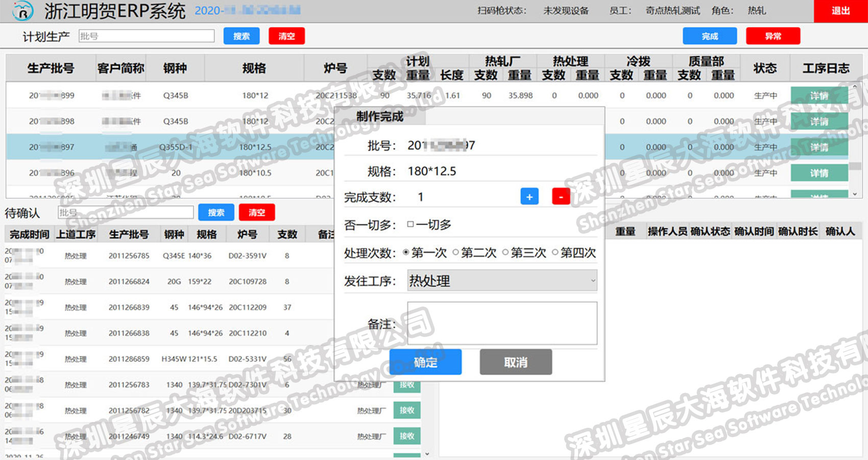The height and width of the screenshot is (460, 868).
Task: Click the production table scrollbar down arrow
Action: 855,194
